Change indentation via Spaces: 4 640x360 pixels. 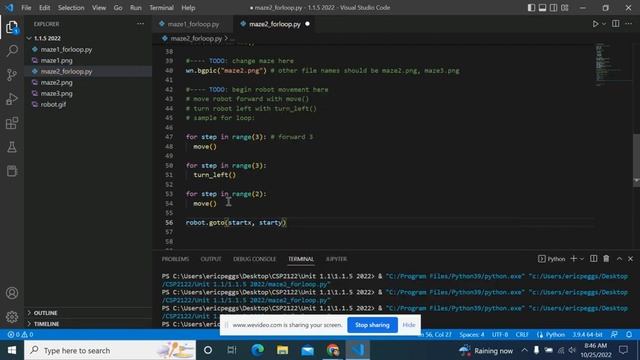471,335
